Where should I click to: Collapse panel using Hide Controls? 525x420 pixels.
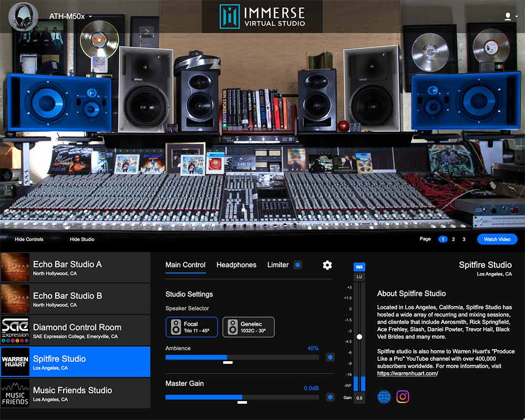coord(28,239)
